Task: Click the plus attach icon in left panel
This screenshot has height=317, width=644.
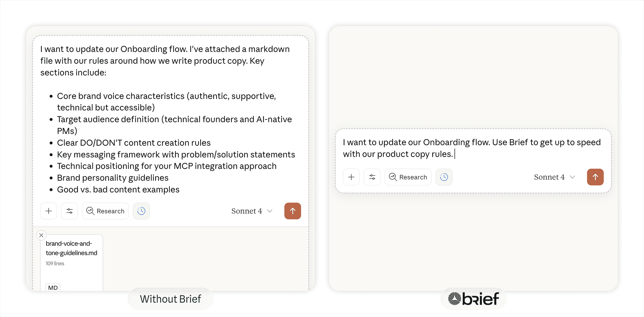Action: (49, 211)
